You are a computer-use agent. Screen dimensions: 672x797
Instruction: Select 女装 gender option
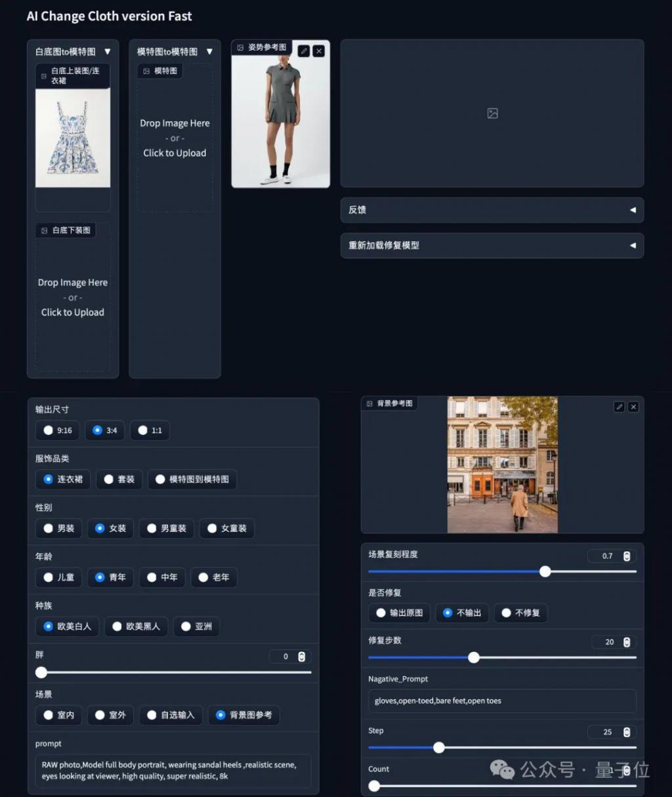coord(110,528)
